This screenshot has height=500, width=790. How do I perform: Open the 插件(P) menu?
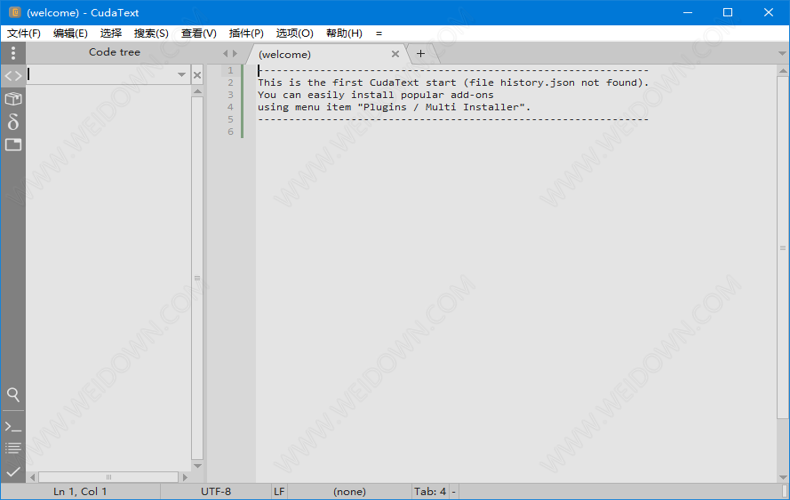[246, 33]
